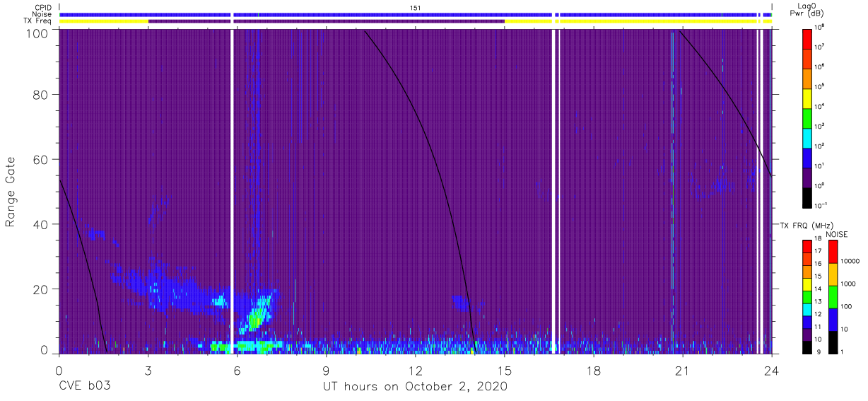Click the 'TX Freq' row label at top left
The width and height of the screenshot is (868, 401).
point(38,21)
